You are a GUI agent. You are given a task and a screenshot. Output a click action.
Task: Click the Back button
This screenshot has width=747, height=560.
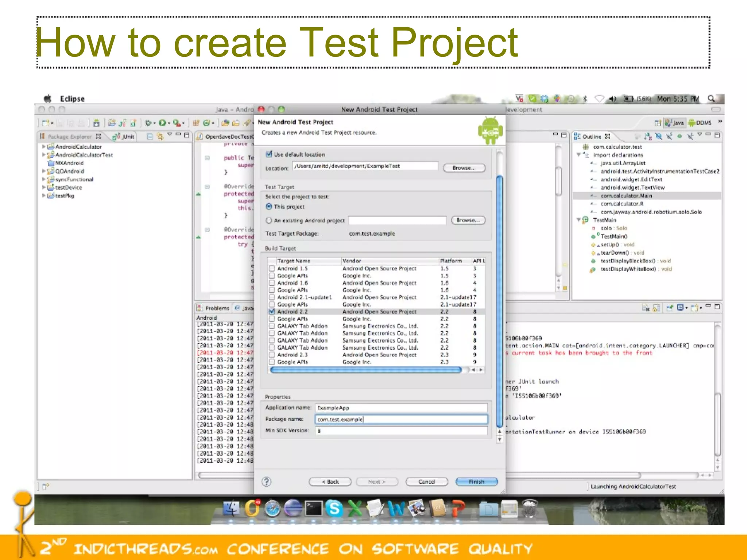pyautogui.click(x=330, y=482)
